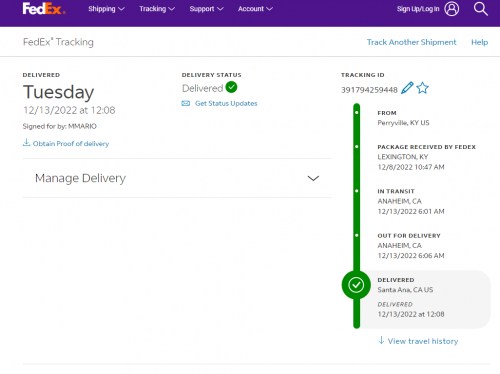500x374 pixels.
Task: Click the IN TRANSIT label
Action: click(396, 191)
